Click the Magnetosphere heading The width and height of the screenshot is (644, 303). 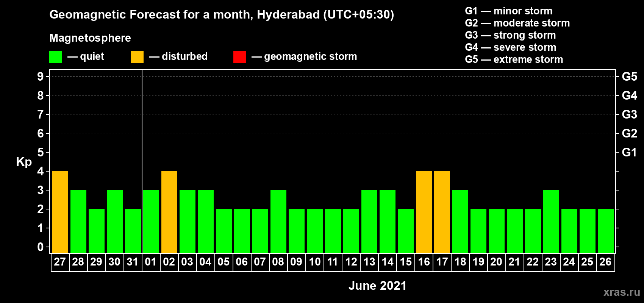pyautogui.click(x=90, y=38)
